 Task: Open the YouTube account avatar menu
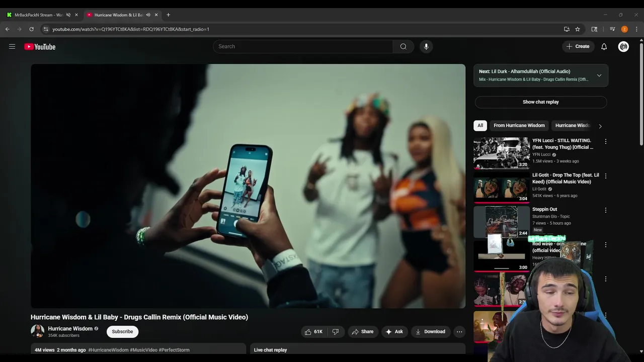click(x=623, y=46)
